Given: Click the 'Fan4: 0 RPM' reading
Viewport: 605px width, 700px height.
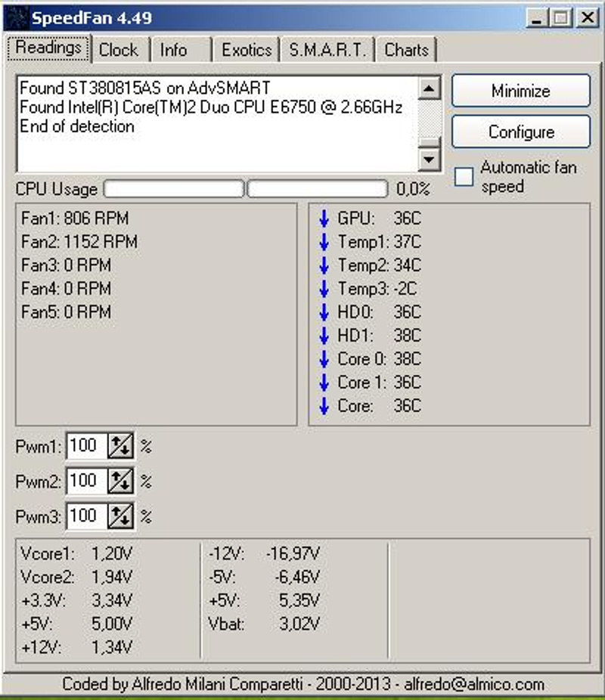Looking at the screenshot, I should tap(66, 289).
